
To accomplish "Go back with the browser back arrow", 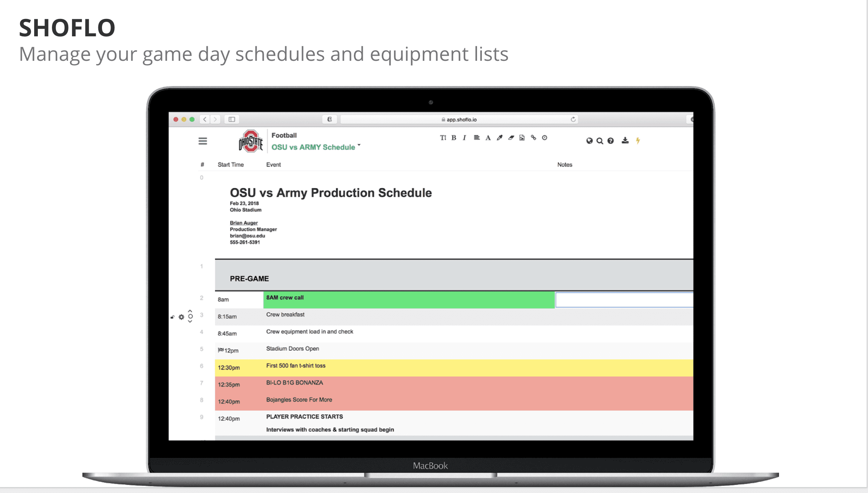I will point(205,119).
